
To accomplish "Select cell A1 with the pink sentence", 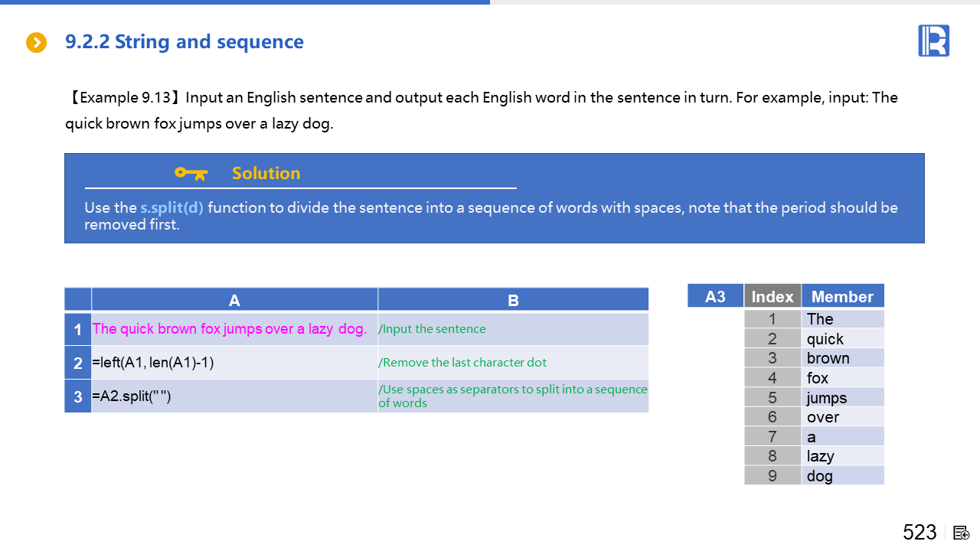I will click(x=230, y=329).
